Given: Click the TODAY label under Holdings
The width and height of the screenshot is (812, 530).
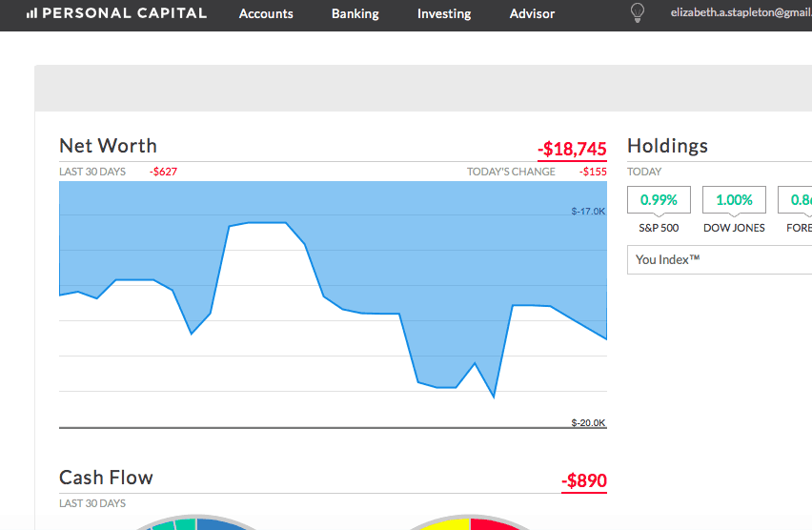Looking at the screenshot, I should click(x=644, y=172).
